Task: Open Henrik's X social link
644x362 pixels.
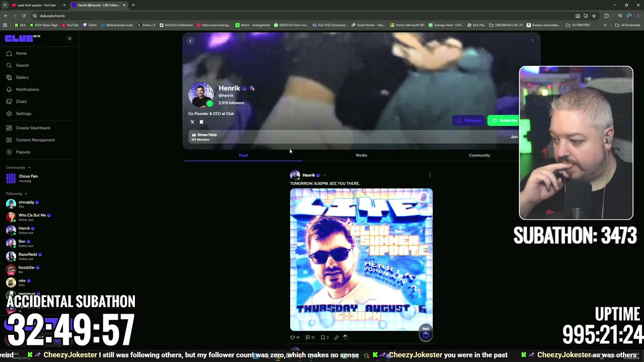Action: tap(192, 122)
